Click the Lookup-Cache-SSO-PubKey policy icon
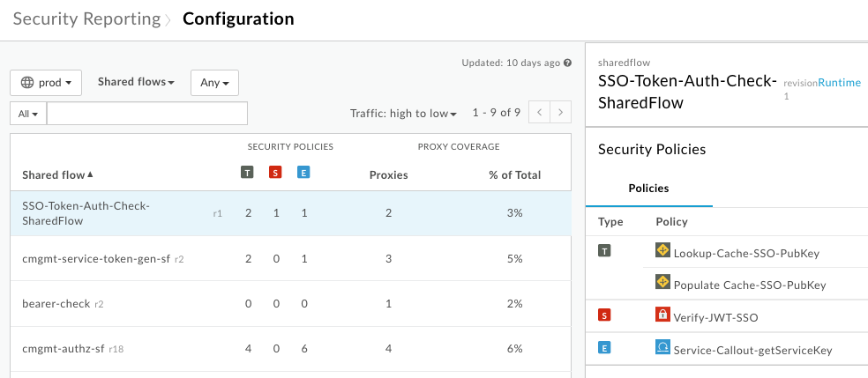This screenshot has height=378, width=868. (662, 251)
